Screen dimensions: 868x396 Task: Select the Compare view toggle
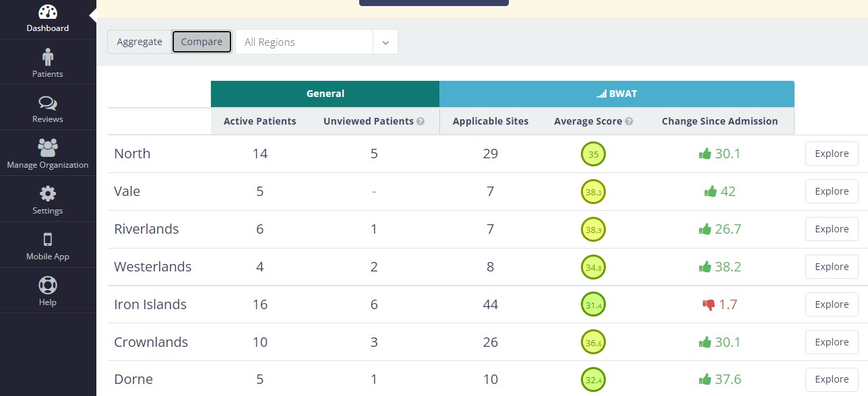click(x=201, y=42)
